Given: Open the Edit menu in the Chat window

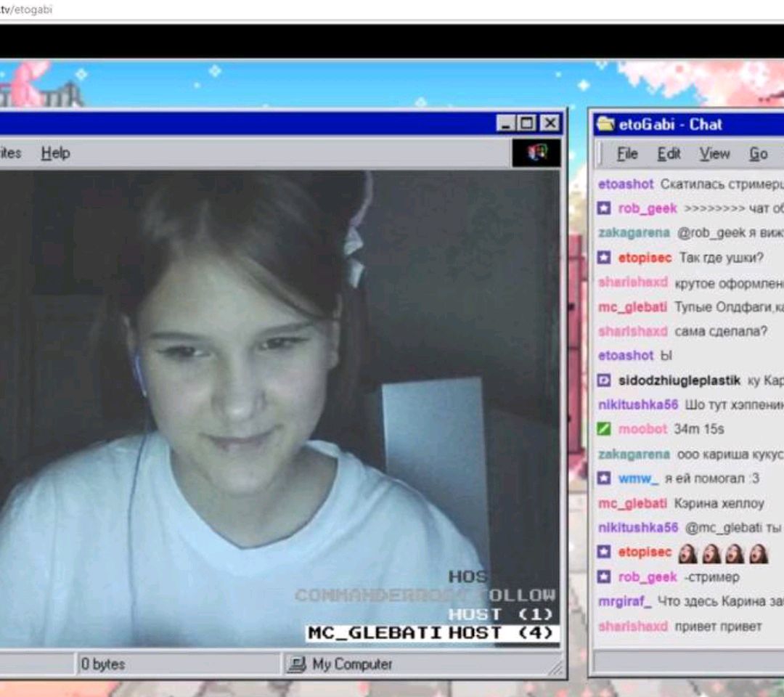Looking at the screenshot, I should 669,154.
